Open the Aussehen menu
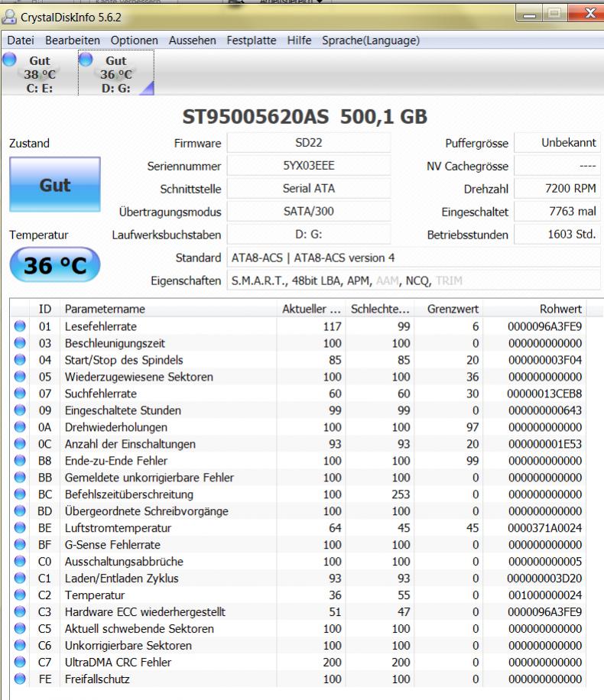Screen dimensions: 604x700 pos(192,41)
